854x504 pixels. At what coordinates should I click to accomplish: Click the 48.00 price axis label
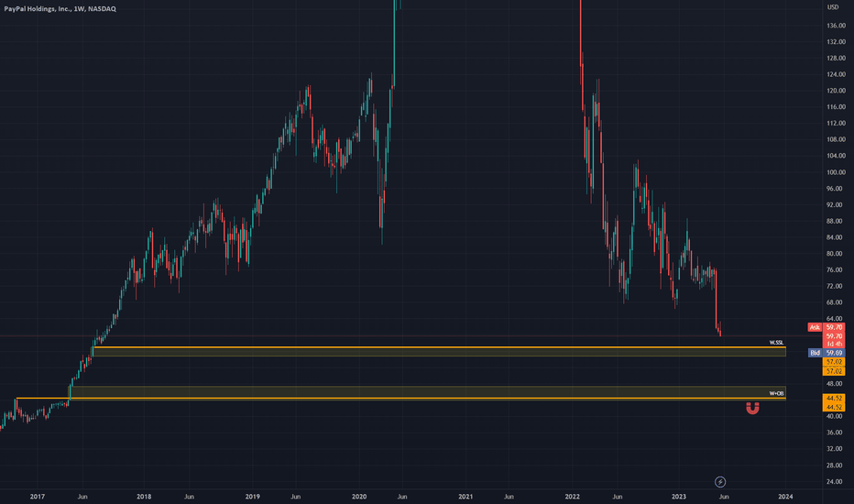(x=836, y=384)
